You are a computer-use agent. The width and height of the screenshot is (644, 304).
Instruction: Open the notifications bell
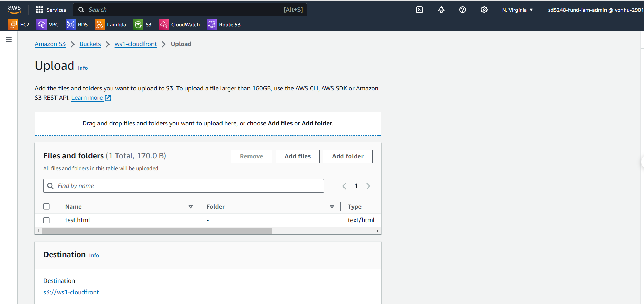441,10
